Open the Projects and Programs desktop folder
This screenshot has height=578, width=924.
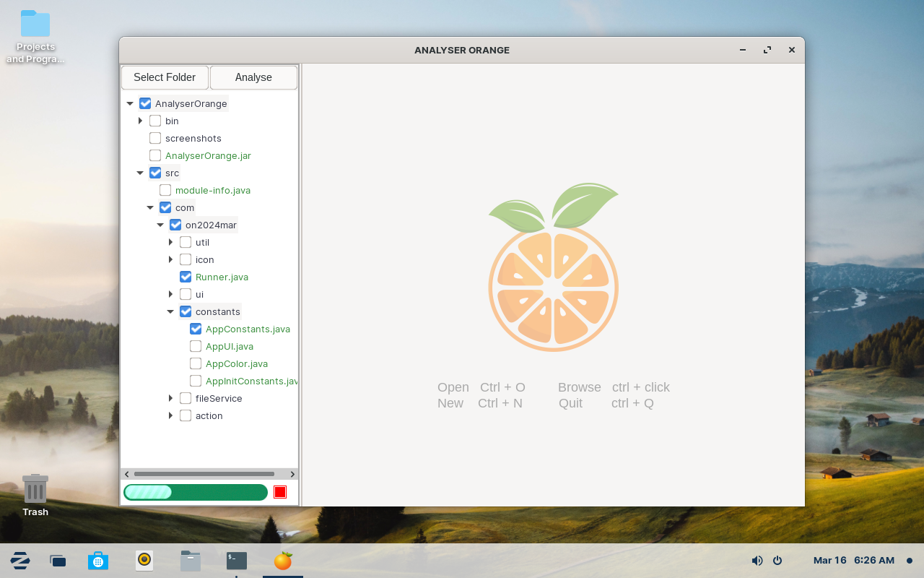click(x=35, y=37)
